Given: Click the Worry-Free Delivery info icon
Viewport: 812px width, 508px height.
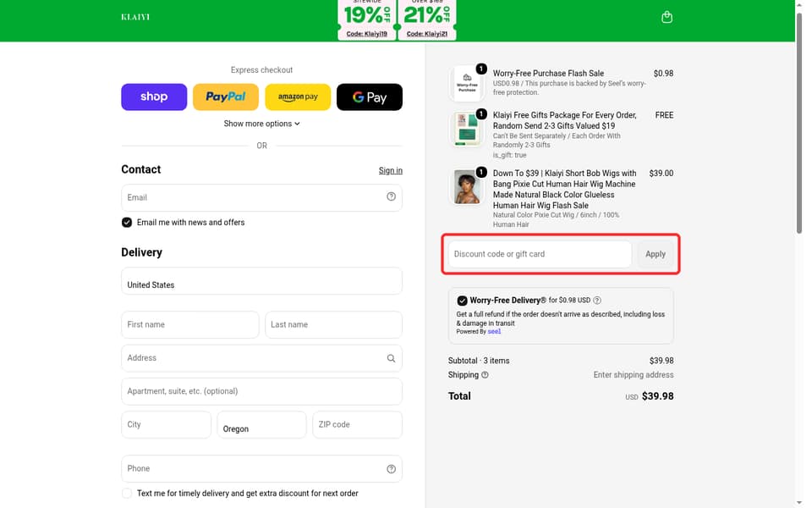Looking at the screenshot, I should click(x=597, y=300).
